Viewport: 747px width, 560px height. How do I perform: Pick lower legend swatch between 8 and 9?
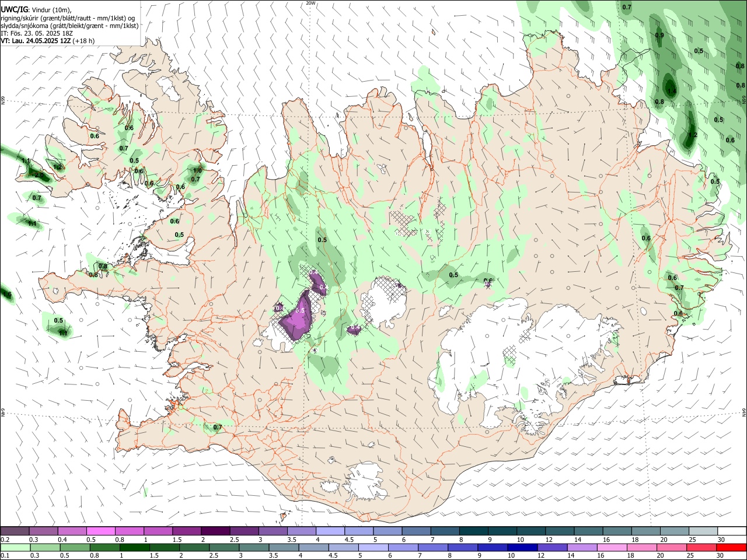[462, 547]
